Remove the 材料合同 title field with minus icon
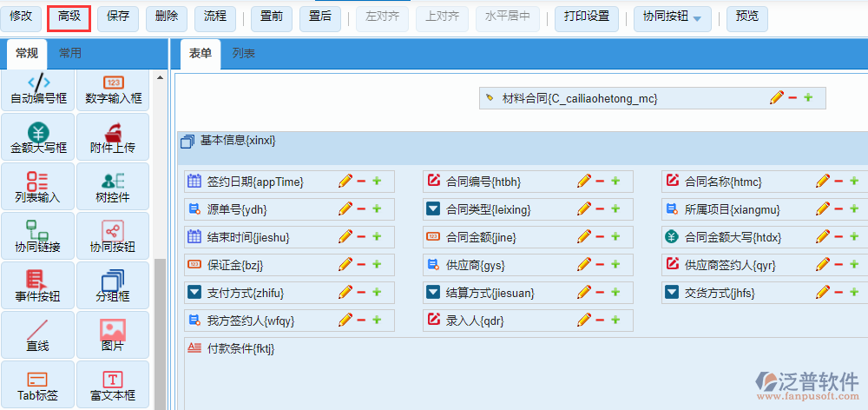 tap(792, 97)
